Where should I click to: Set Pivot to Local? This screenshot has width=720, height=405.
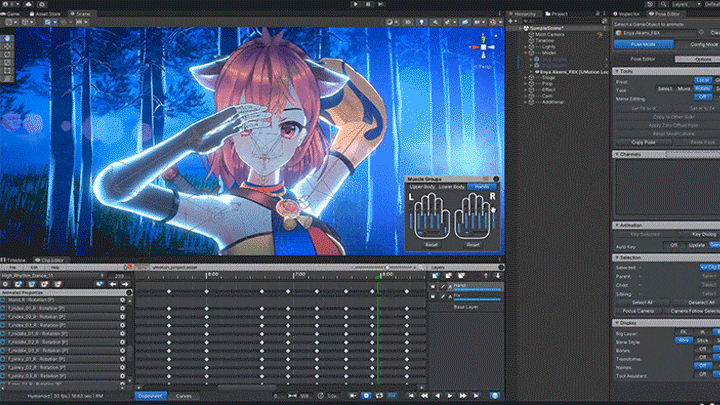click(703, 80)
